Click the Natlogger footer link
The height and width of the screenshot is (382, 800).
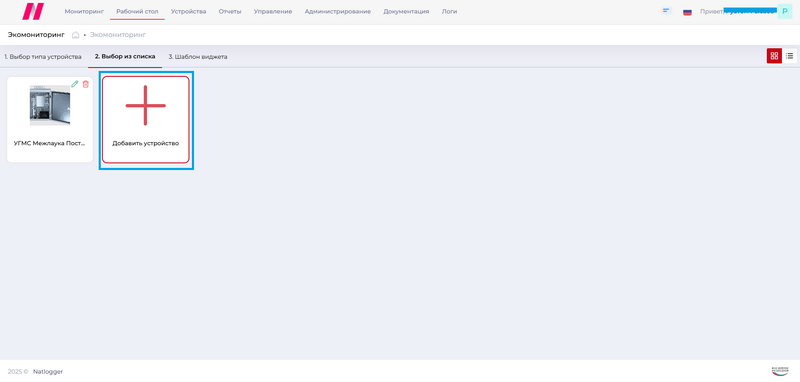click(x=48, y=371)
